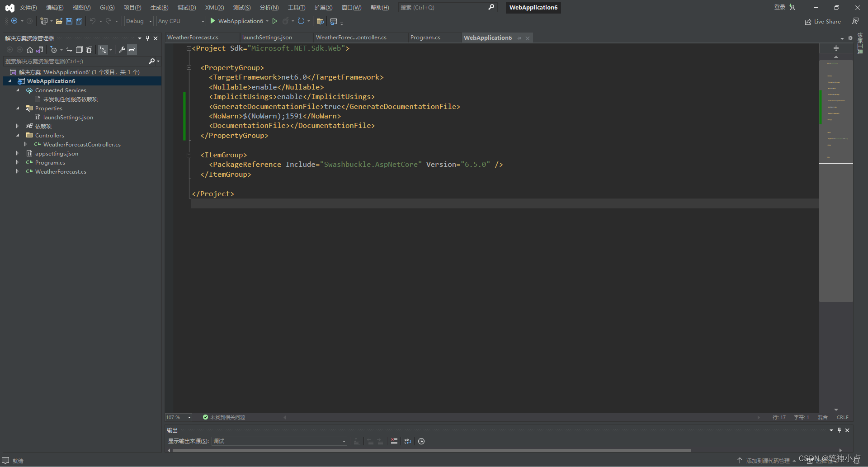The height and width of the screenshot is (467, 868).
Task: Toggle Show All Files in Solution Explorer
Action: pos(89,50)
